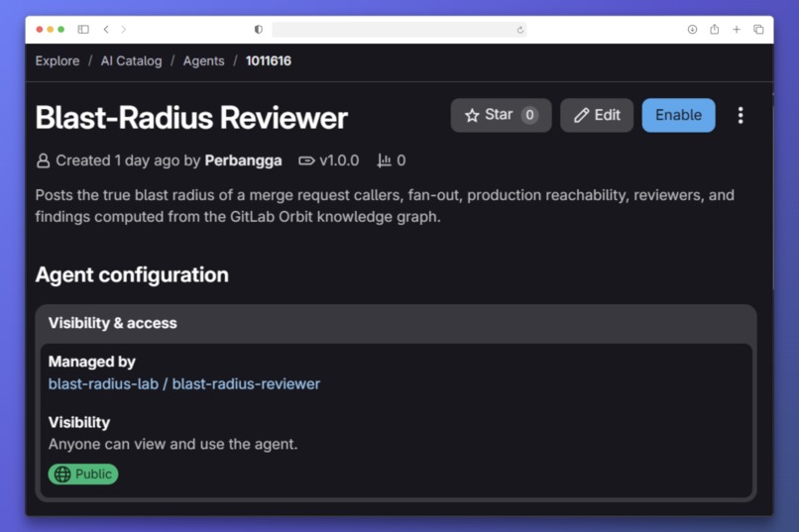Select breadcrumb item 1011616
Viewport: 799px width, 532px height.
268,61
